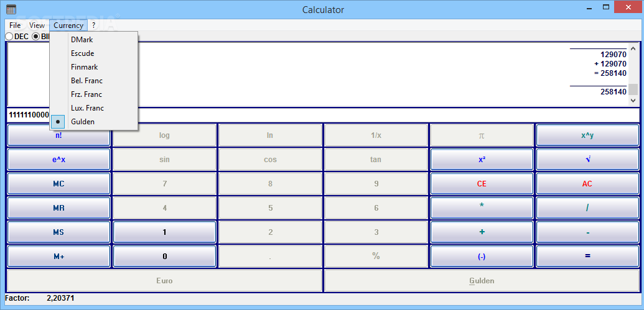
Task: Click the x^y power button
Action: point(587,135)
